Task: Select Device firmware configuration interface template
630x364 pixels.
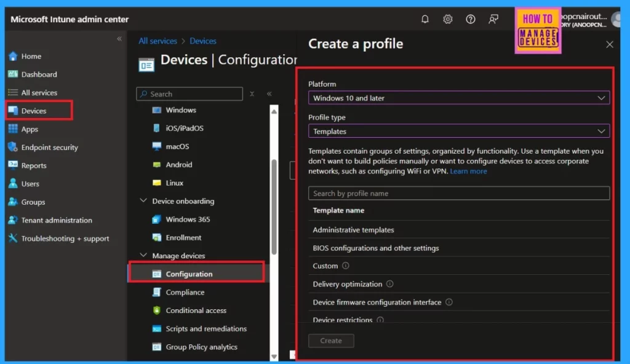Action: 459,302
